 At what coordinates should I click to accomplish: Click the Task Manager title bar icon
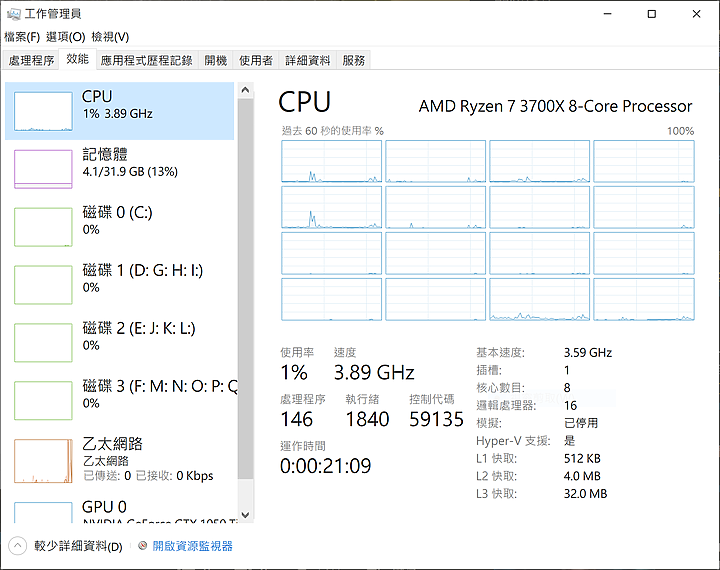(14, 14)
